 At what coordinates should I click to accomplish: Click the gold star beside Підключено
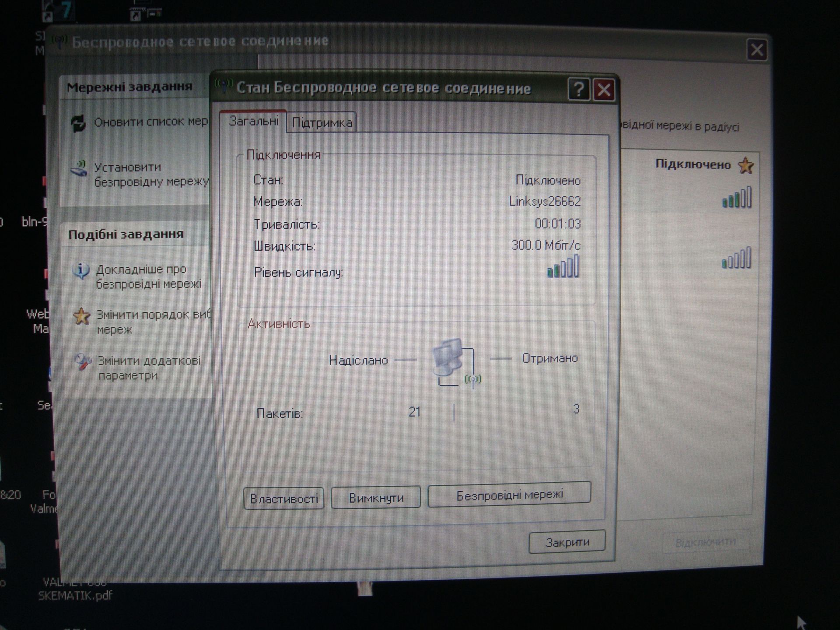pos(745,165)
